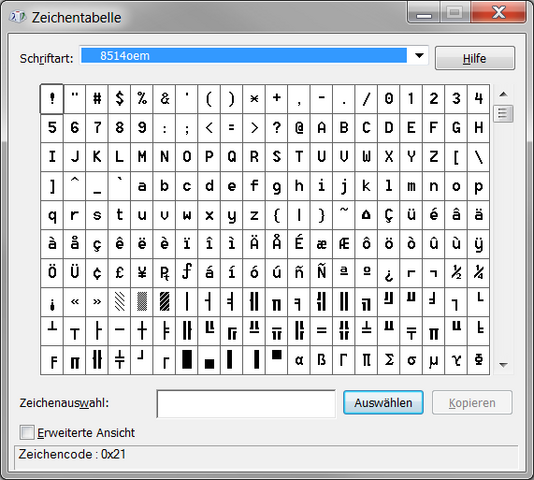Select the house ⌂ character
Viewport: 534px width, 480px height.
(366, 215)
